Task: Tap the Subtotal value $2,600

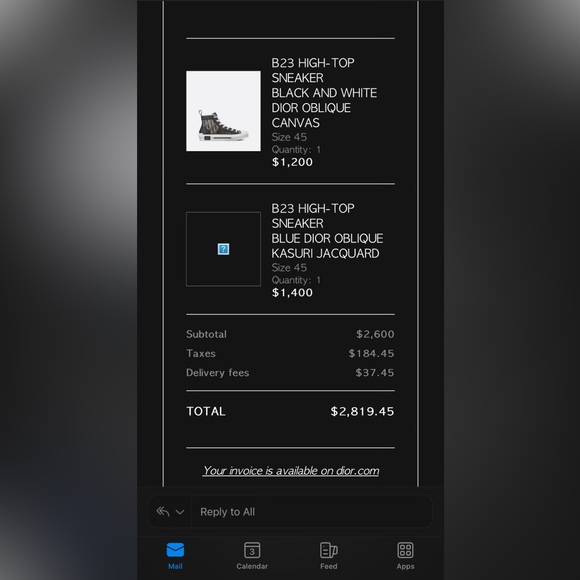Action: (x=375, y=334)
